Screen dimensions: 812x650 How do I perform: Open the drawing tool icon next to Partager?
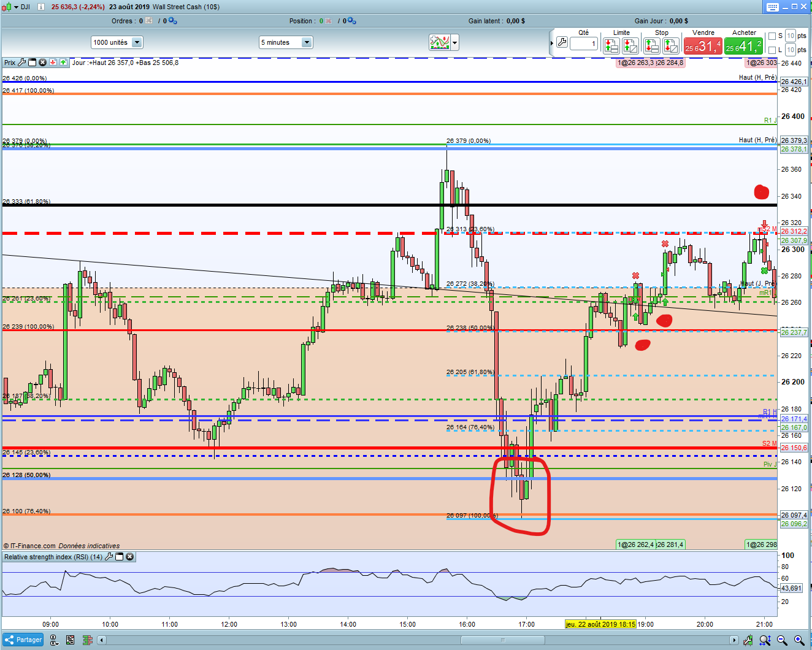pyautogui.click(x=54, y=640)
